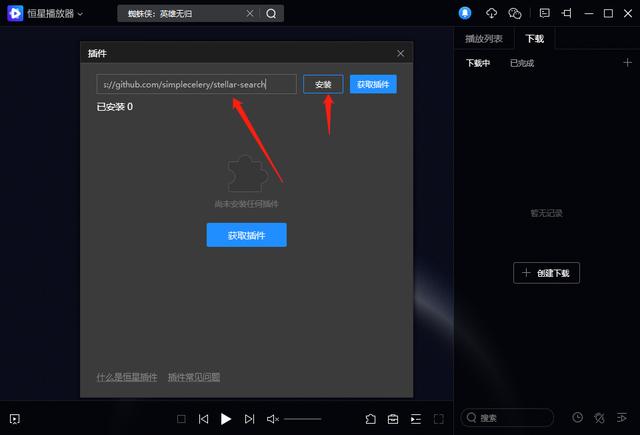Switch to the 下载 tab
This screenshot has width=640, height=435.
click(534, 39)
